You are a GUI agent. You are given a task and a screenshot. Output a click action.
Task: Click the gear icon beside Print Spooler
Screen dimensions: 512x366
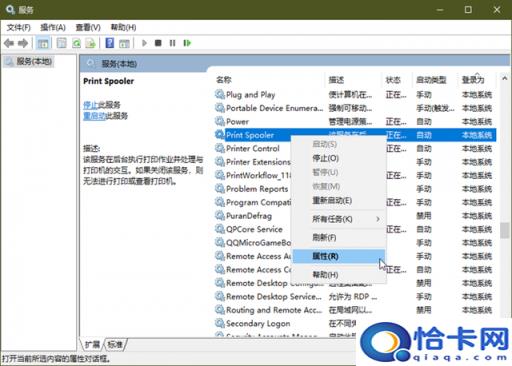pyautogui.click(x=220, y=135)
